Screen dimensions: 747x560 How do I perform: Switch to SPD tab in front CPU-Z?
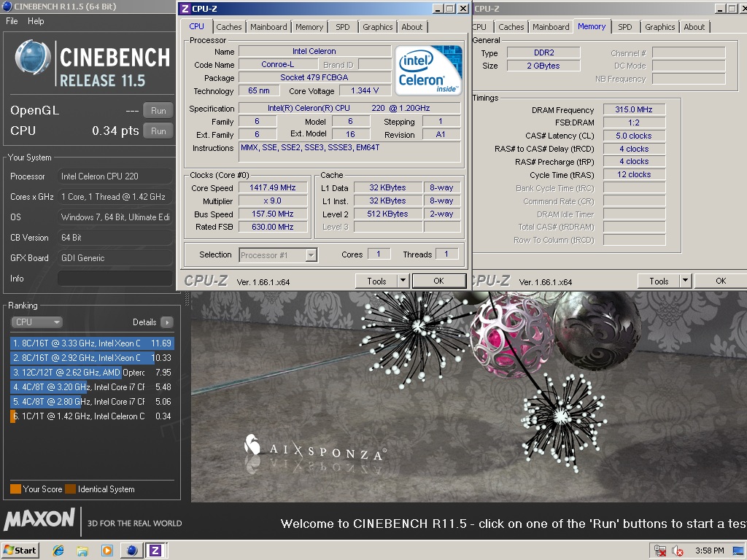[x=343, y=27]
